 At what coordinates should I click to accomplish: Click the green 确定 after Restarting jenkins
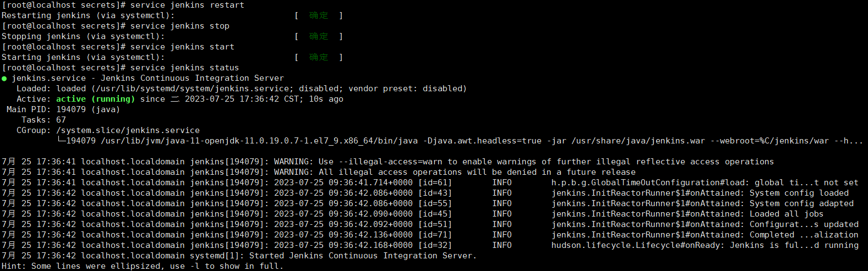tap(318, 15)
